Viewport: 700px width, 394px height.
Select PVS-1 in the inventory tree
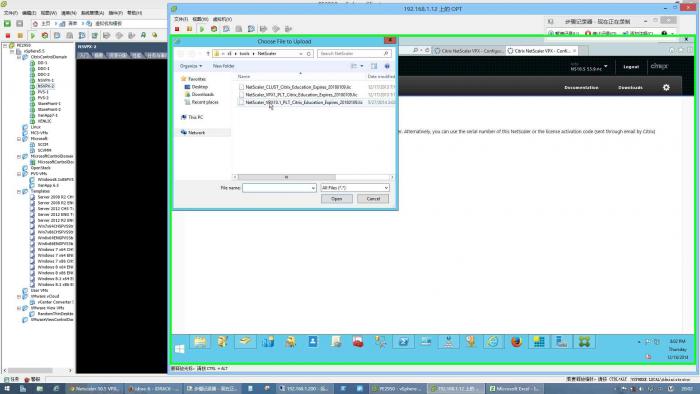pos(43,92)
